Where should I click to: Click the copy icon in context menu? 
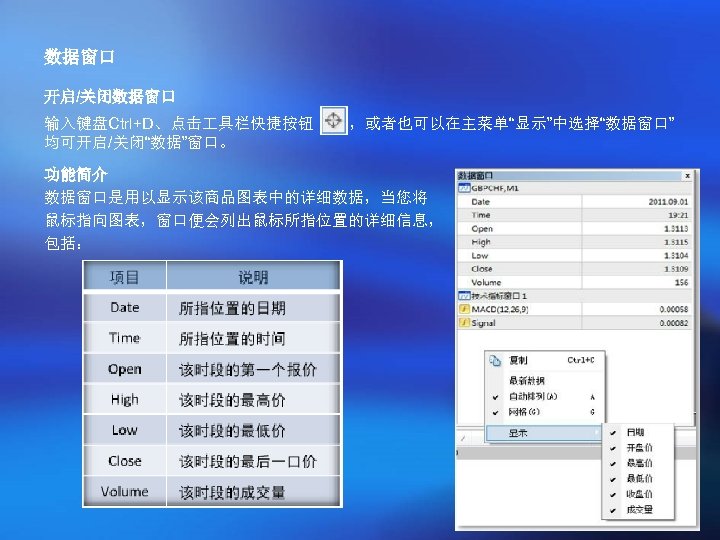click(495, 361)
